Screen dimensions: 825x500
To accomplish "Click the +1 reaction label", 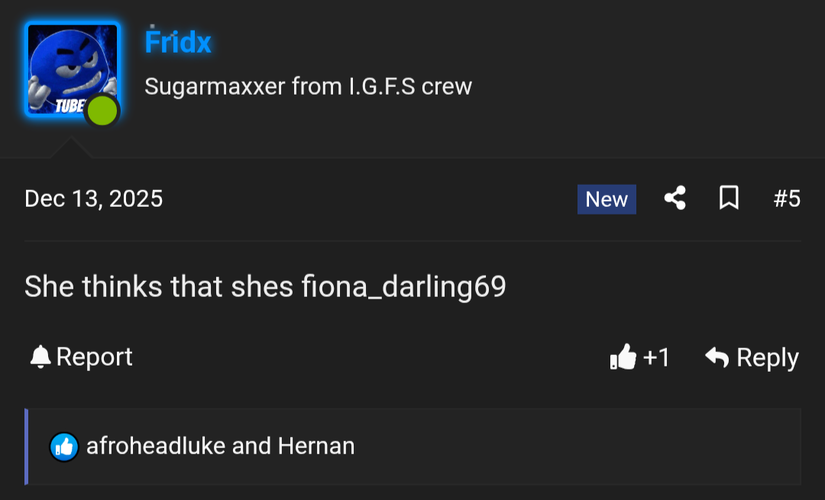I will tap(656, 357).
